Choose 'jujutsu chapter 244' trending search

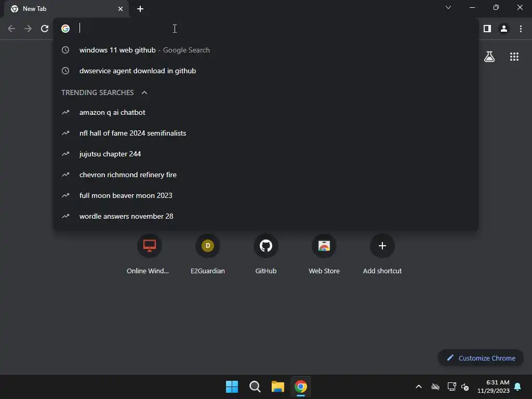click(265, 154)
